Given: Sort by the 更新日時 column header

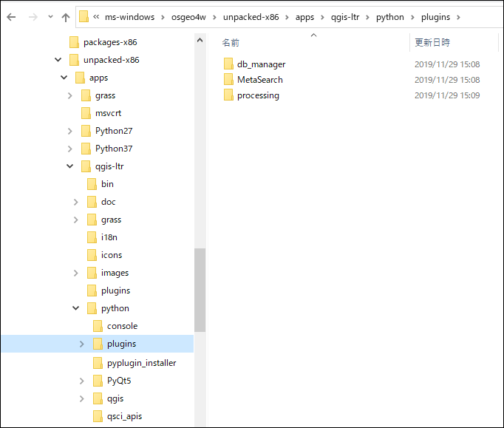Looking at the screenshot, I should (x=432, y=43).
